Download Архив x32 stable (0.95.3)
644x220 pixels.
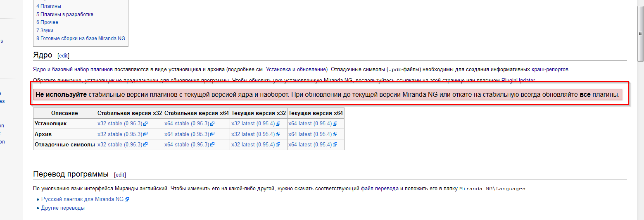point(122,134)
